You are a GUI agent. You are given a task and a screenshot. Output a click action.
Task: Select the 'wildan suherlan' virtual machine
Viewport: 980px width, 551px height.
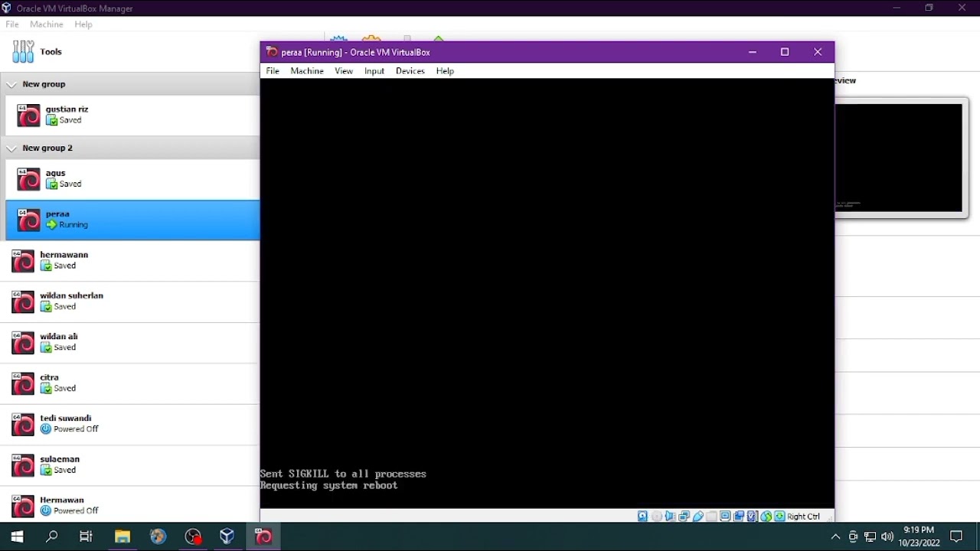130,301
